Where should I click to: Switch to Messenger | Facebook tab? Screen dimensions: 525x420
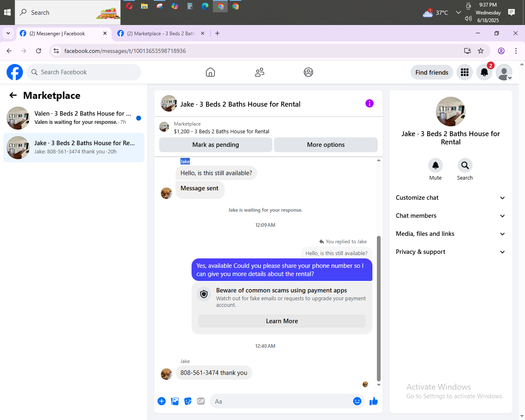point(64,34)
